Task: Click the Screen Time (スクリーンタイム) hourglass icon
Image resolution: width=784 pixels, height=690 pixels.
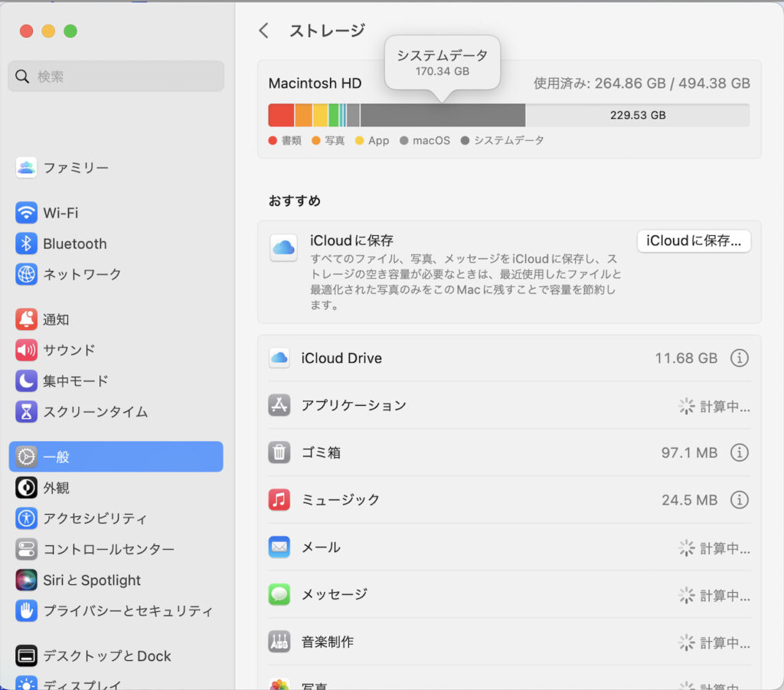Action: (x=26, y=411)
